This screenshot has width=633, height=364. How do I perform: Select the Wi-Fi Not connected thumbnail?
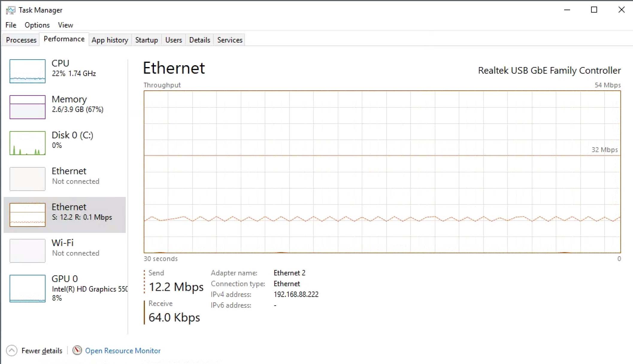[x=28, y=251]
